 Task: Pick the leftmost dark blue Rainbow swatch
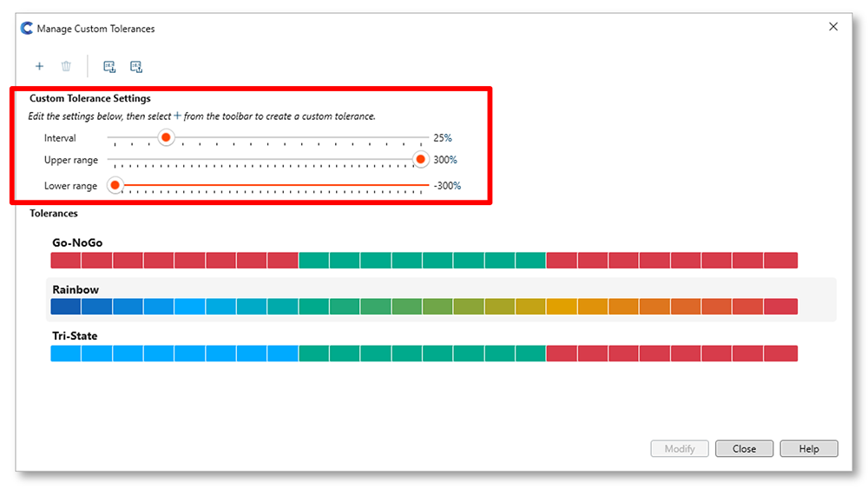66,307
